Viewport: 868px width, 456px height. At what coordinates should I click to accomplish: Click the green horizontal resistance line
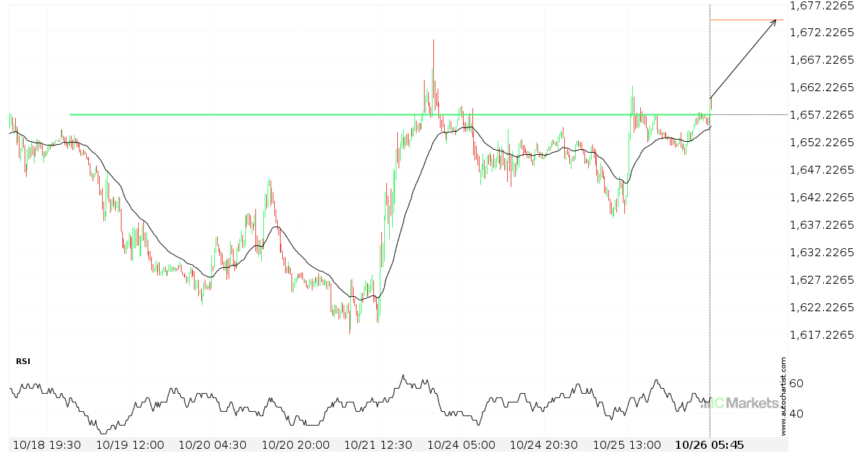point(389,114)
